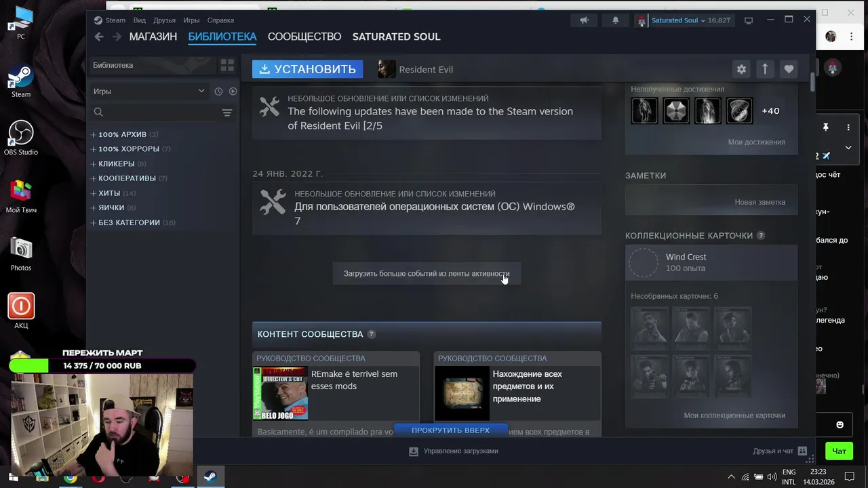
Task: Open the Steam announcements megaphone icon
Action: [x=584, y=20]
